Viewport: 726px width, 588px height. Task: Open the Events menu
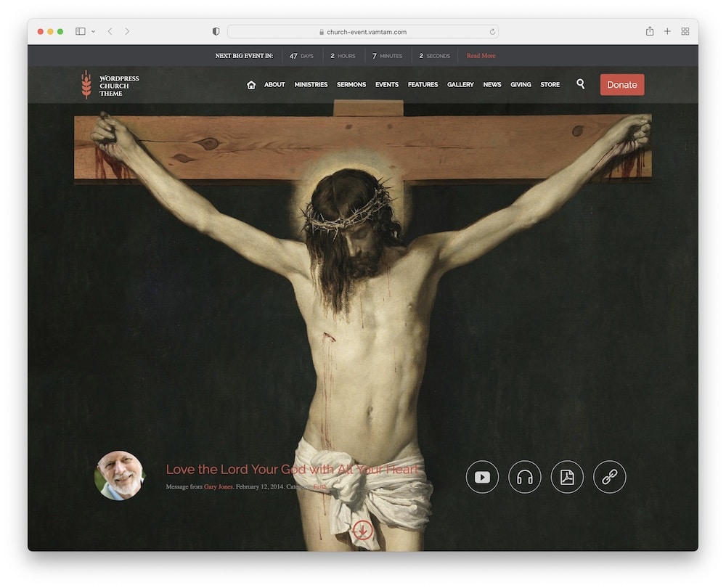[x=387, y=85]
